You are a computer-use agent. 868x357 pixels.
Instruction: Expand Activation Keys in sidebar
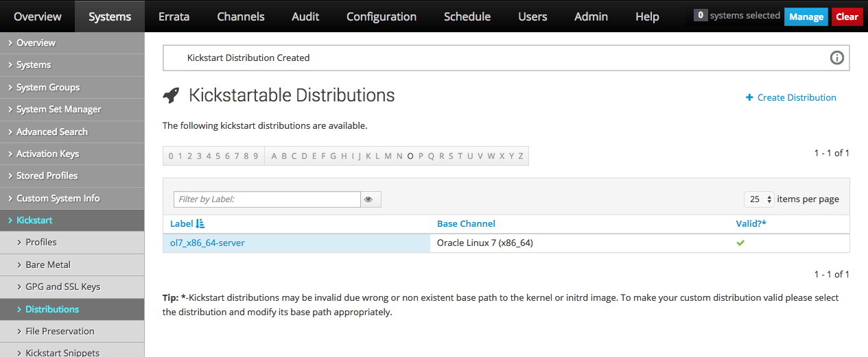pyautogui.click(x=72, y=153)
